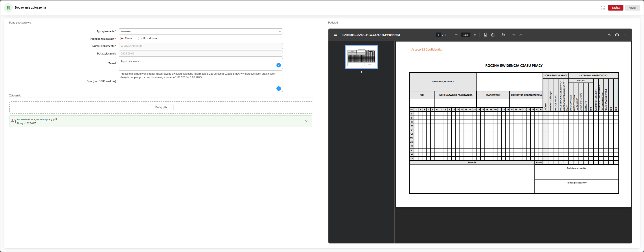Open the Typ zgłoszenia dropdown
The width and height of the screenshot is (644, 252).
201,31
